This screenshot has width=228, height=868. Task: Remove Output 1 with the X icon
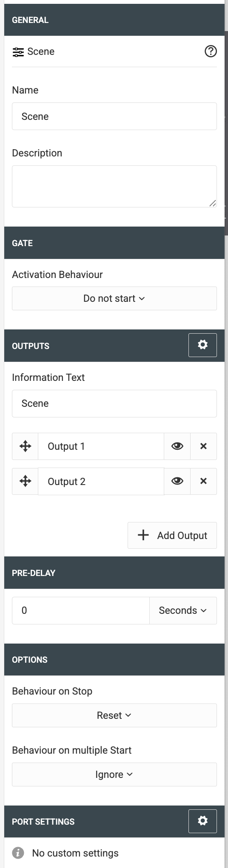(203, 446)
